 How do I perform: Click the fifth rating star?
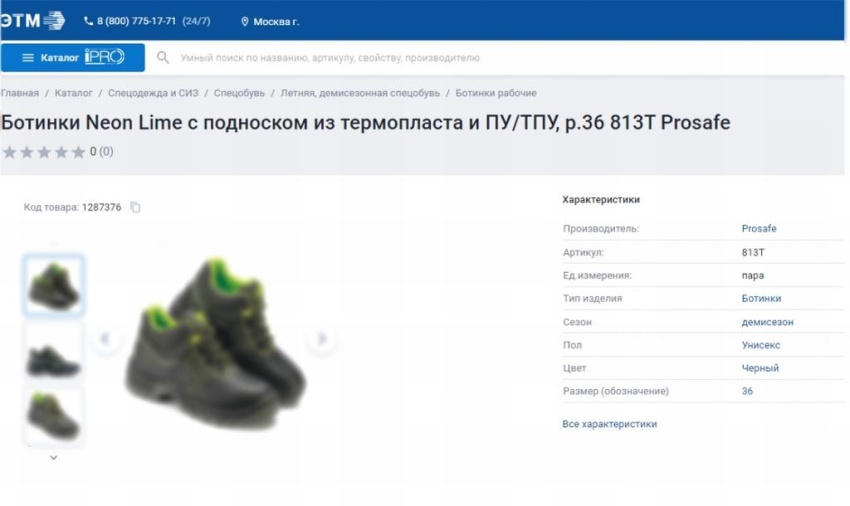(x=79, y=152)
